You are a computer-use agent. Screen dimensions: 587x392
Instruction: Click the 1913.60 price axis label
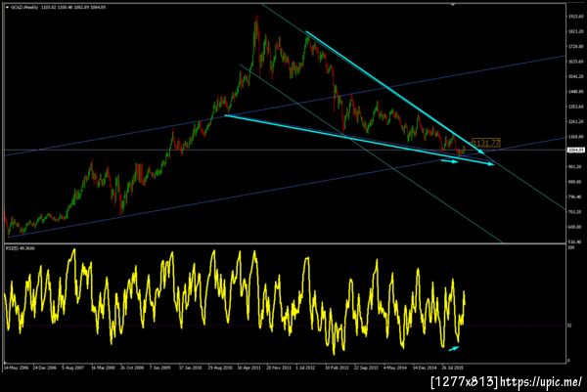click(x=576, y=17)
